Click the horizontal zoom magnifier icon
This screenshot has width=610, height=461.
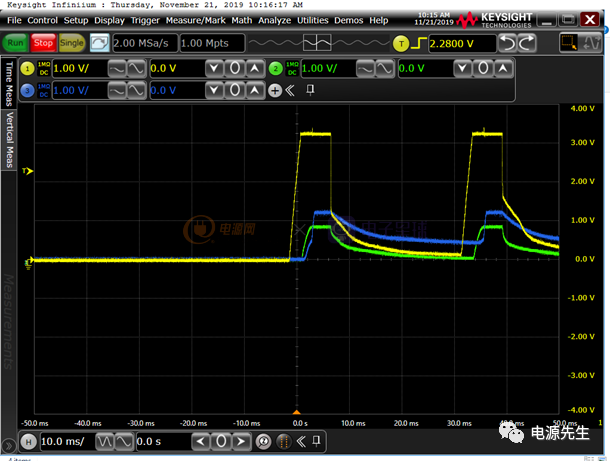(264, 441)
